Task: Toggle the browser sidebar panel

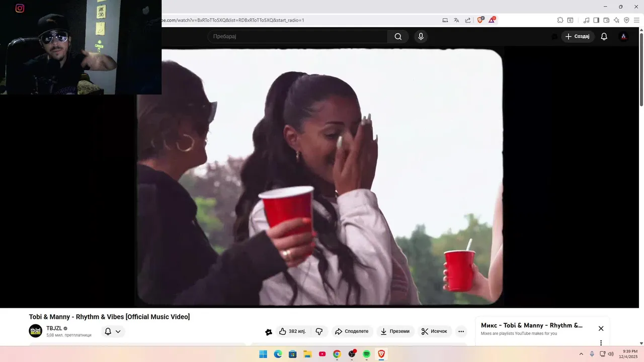Action: [596, 20]
